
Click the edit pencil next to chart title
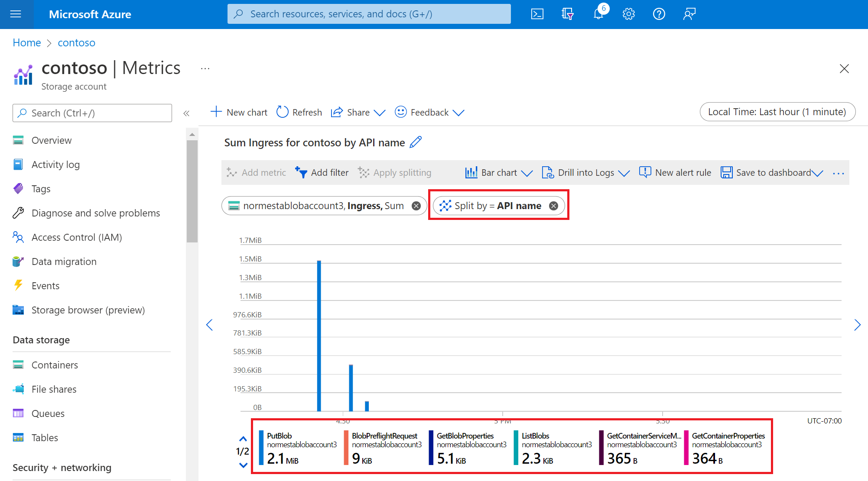pos(416,142)
